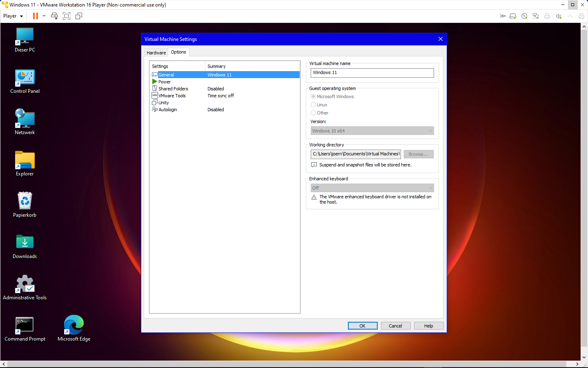Screen dimensions: 588x368
Task: Switch to the Hardware tab
Action: 156,53
